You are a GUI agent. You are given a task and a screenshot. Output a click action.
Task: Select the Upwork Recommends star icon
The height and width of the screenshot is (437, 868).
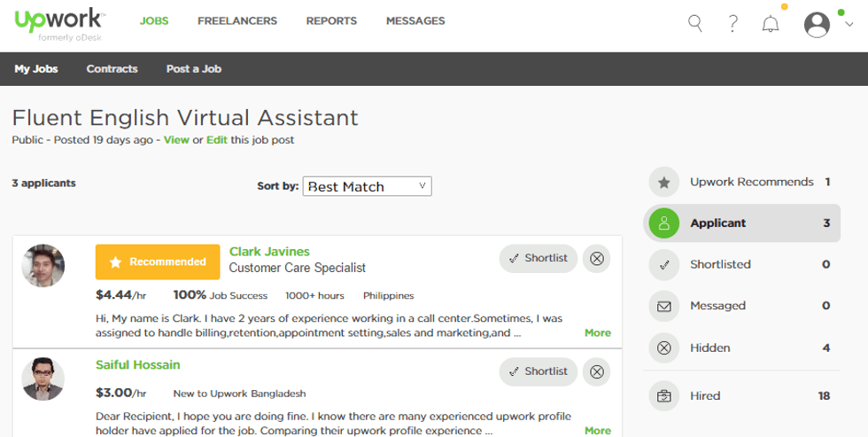tap(663, 183)
